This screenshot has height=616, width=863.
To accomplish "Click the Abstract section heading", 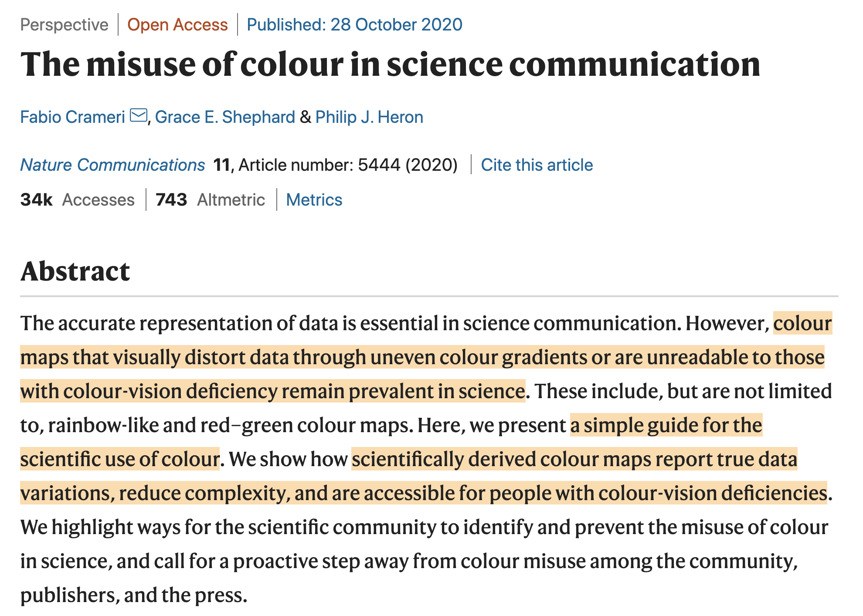I will pos(75,271).
